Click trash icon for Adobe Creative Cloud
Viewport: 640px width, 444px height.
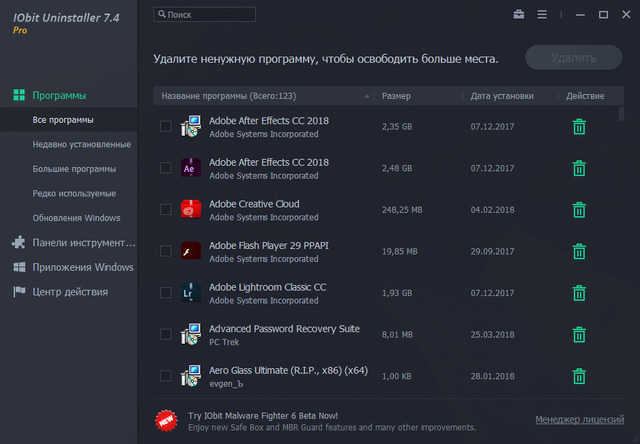pos(578,210)
